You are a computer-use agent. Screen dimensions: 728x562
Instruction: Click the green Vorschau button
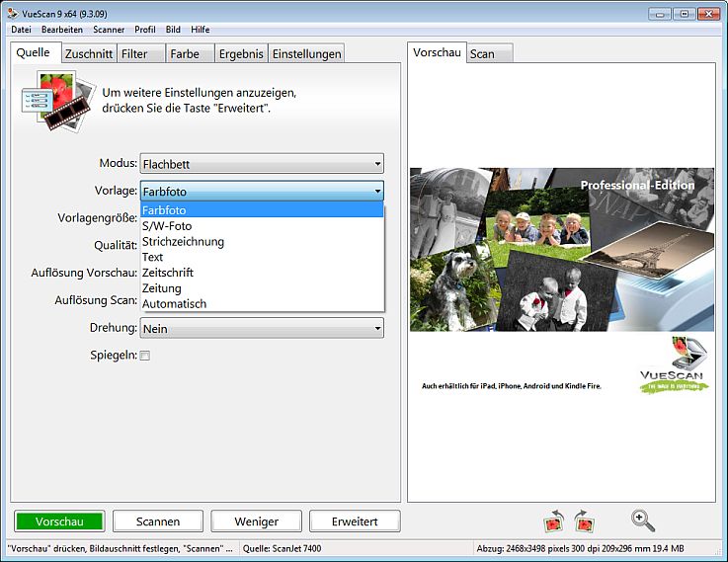pos(59,522)
